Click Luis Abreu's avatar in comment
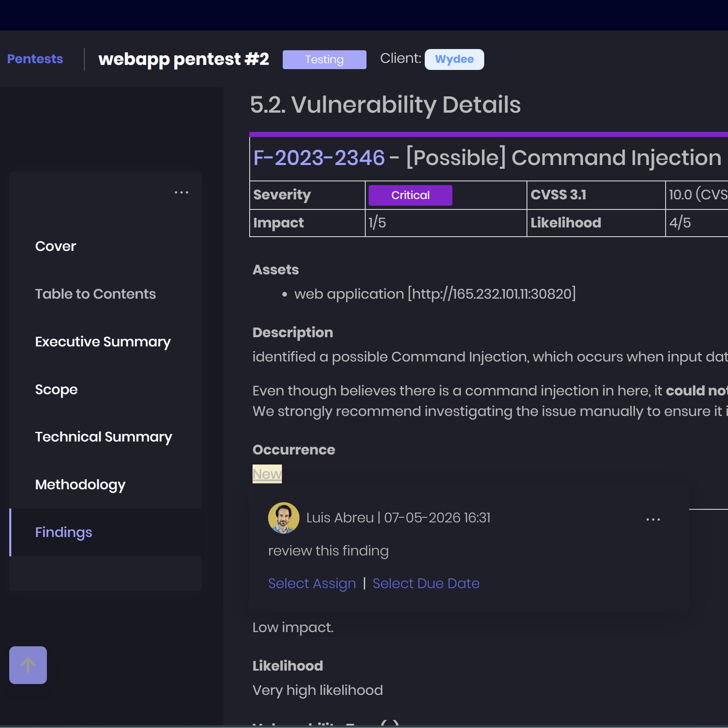Screen dimensions: 728x728 tap(284, 518)
